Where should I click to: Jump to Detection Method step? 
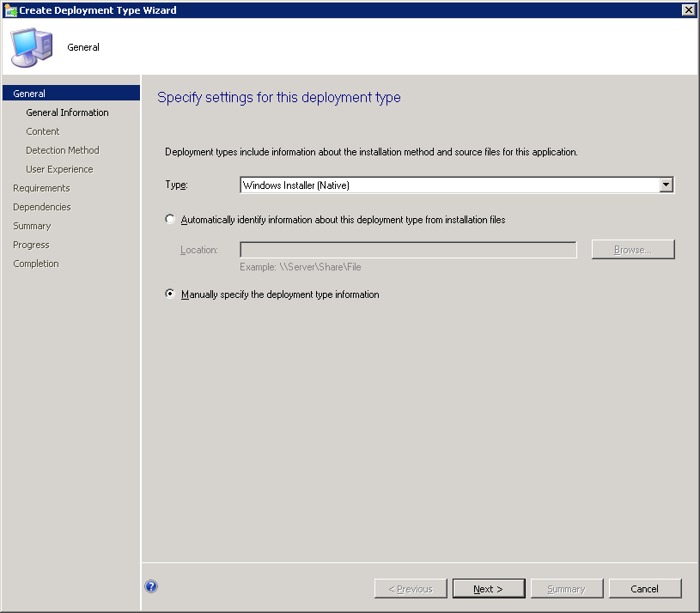click(63, 150)
